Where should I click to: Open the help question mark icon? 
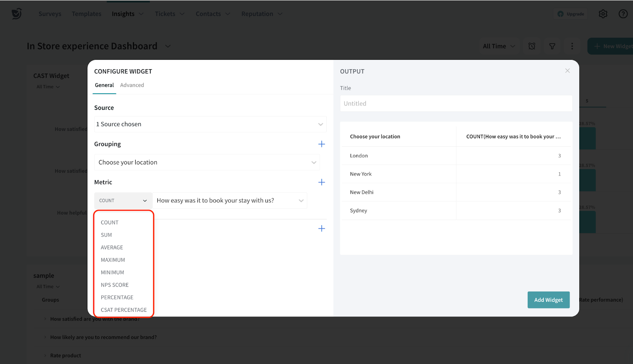point(623,14)
